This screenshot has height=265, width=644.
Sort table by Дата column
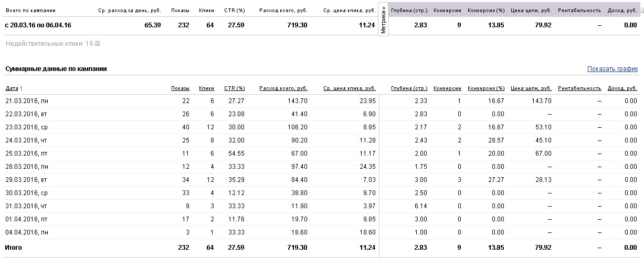click(x=14, y=88)
